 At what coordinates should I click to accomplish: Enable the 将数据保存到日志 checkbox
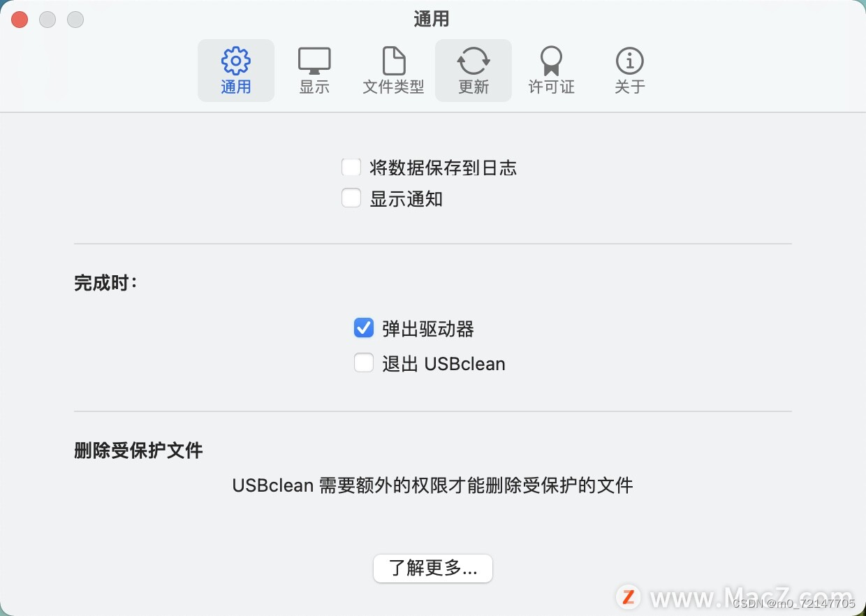[x=351, y=168]
